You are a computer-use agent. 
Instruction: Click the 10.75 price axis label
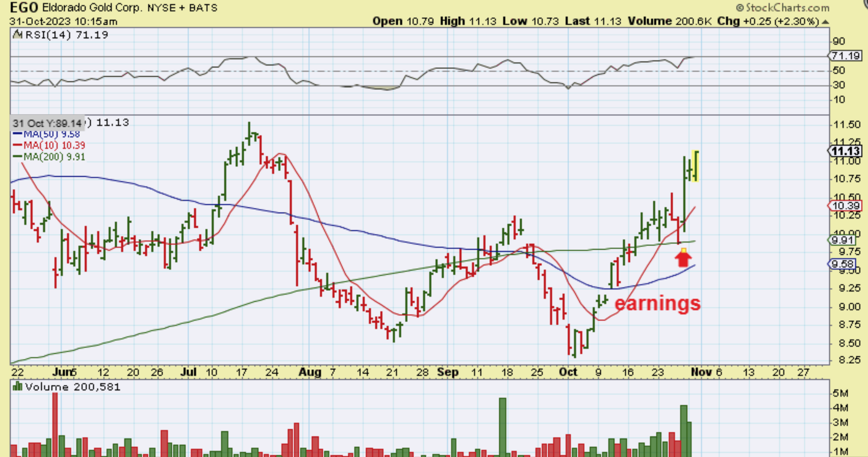click(x=846, y=179)
